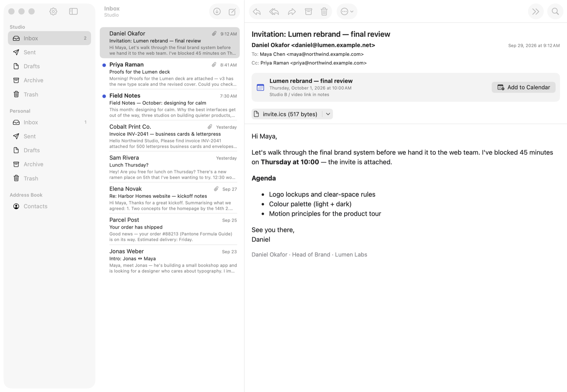The height and width of the screenshot is (392, 567).
Task: Archive the open message from toolbar
Action: (x=308, y=12)
